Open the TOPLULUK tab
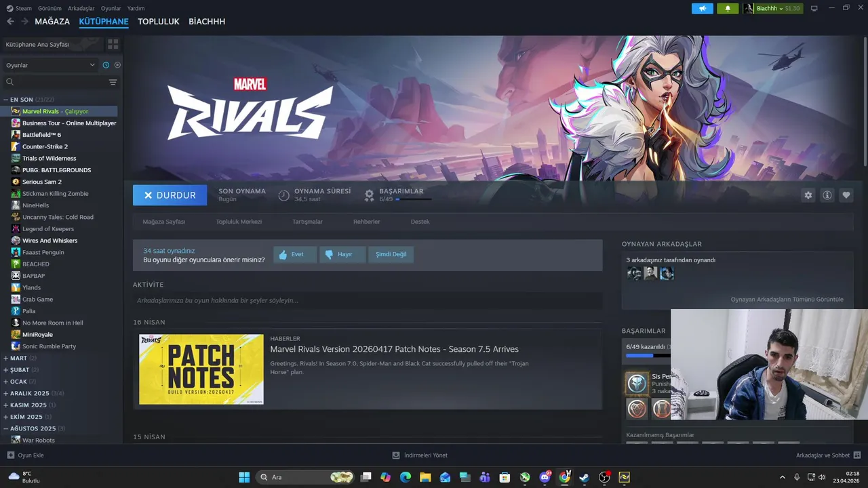This screenshot has width=868, height=488. pyautogui.click(x=159, y=22)
